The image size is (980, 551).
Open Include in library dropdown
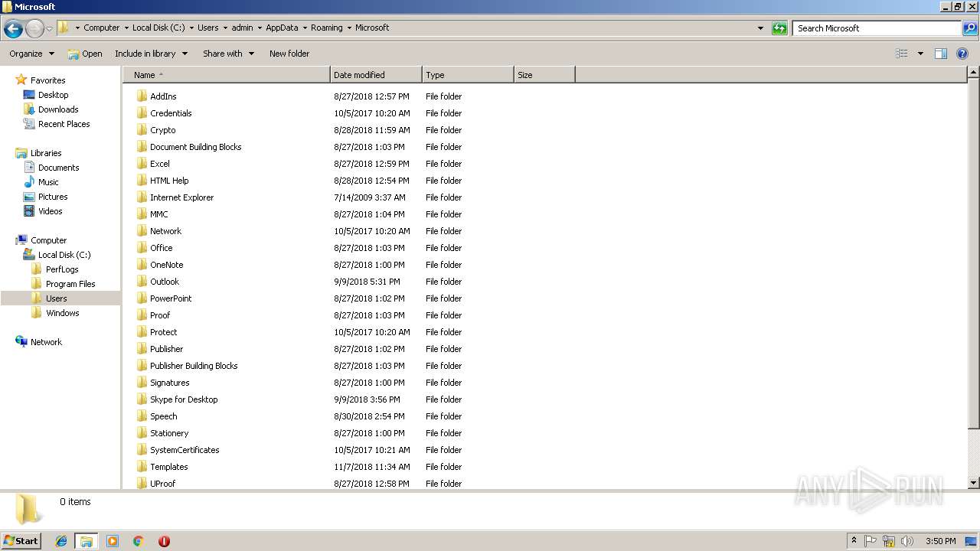pos(151,54)
